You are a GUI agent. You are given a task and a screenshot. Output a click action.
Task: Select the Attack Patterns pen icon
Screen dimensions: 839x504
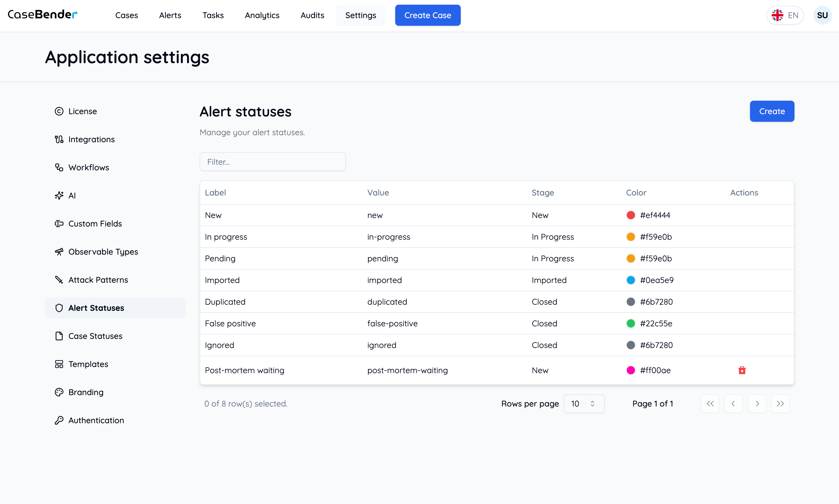59,280
